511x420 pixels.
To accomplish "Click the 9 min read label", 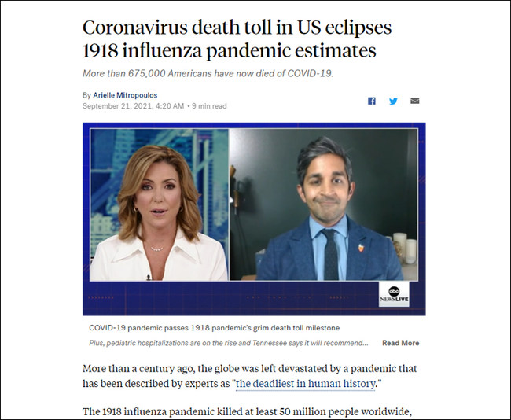I will (x=209, y=106).
